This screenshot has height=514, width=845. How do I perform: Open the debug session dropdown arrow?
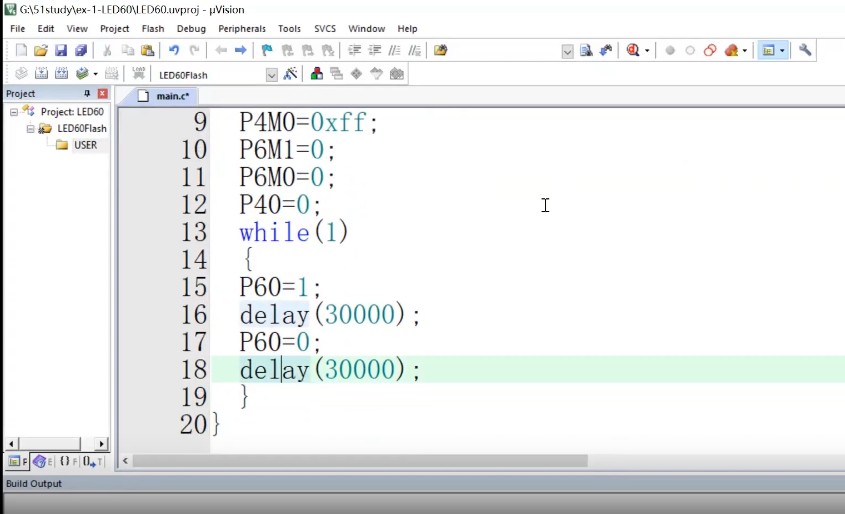(x=647, y=51)
